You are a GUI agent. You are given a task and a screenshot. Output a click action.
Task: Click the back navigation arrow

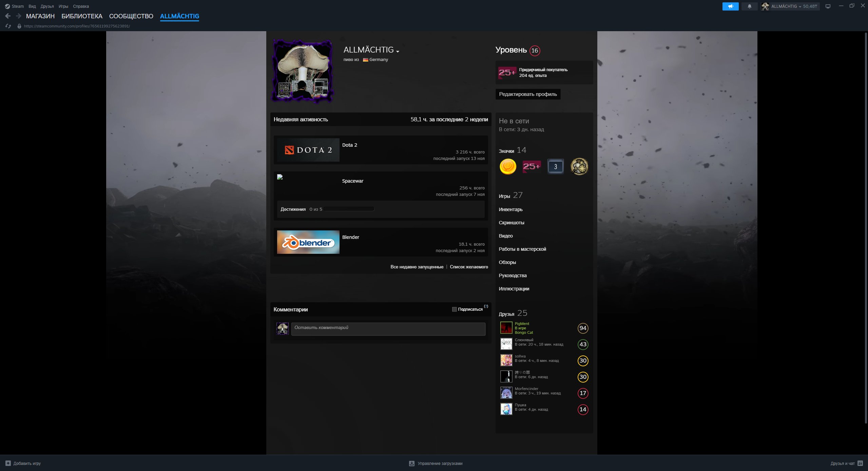(x=7, y=16)
